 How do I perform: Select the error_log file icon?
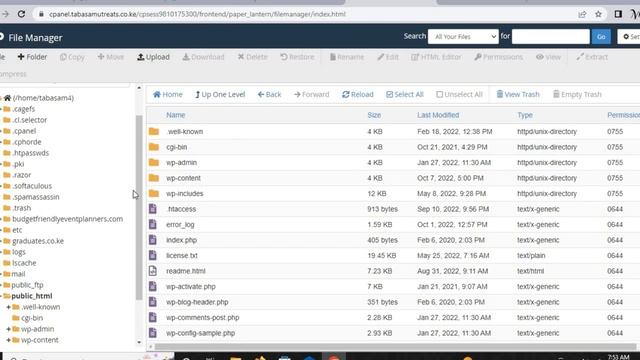pyautogui.click(x=153, y=224)
